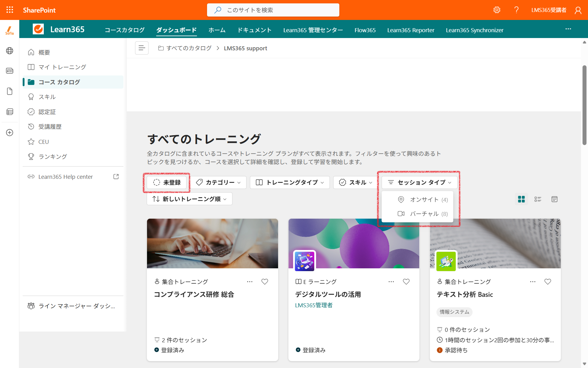Open the settings gear in top bar
Image resolution: width=588 pixels, height=368 pixels.
point(497,10)
